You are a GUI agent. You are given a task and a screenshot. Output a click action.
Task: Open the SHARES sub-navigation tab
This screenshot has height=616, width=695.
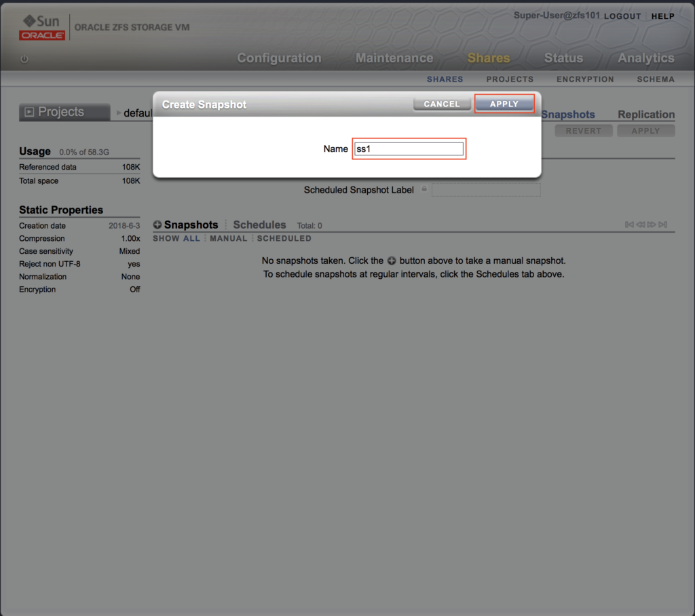coord(445,79)
